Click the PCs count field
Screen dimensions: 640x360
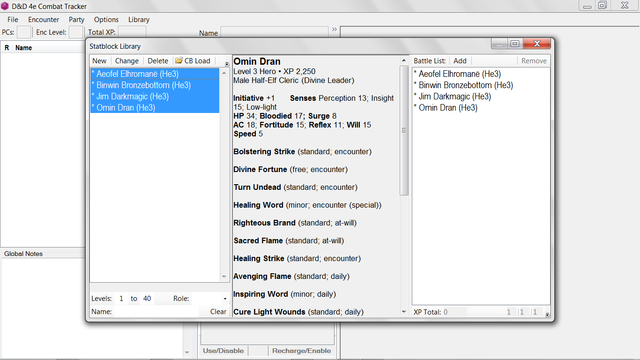coord(24,32)
